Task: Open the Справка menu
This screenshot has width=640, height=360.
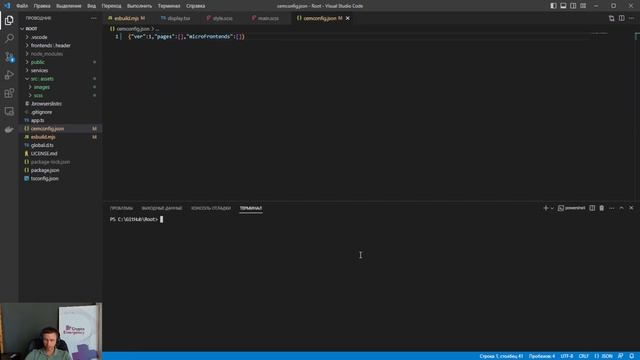Action: pyautogui.click(x=196, y=6)
